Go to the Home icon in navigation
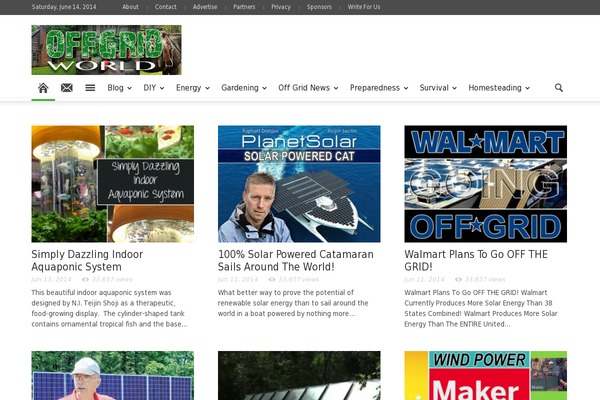The height and width of the screenshot is (400, 600). 43,88
